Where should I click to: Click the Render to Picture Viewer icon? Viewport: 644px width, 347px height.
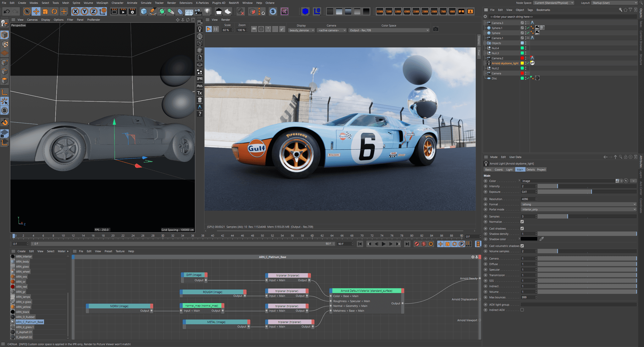click(x=123, y=11)
